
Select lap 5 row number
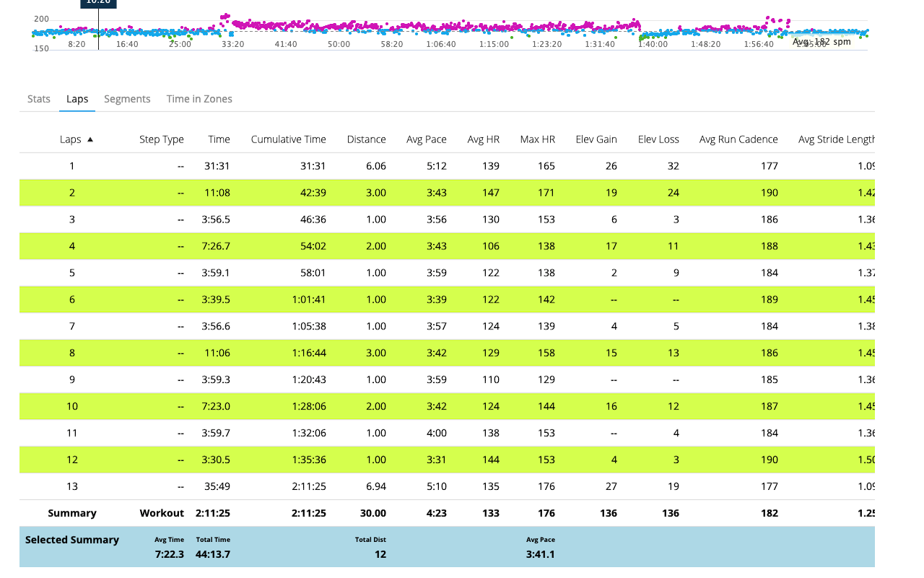coord(72,273)
